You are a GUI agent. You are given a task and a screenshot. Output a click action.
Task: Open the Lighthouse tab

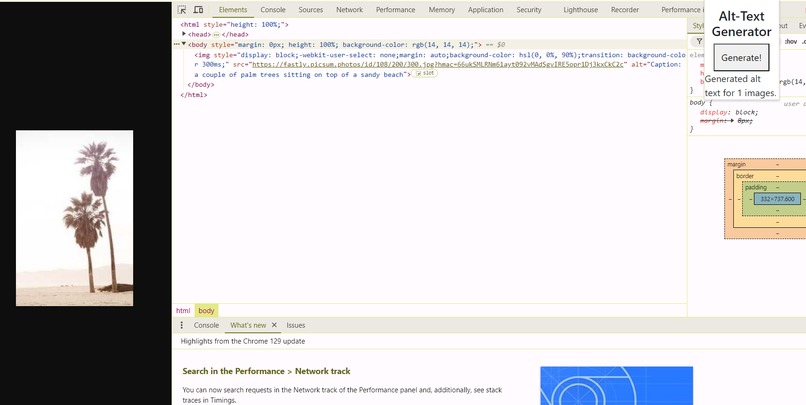pyautogui.click(x=580, y=10)
